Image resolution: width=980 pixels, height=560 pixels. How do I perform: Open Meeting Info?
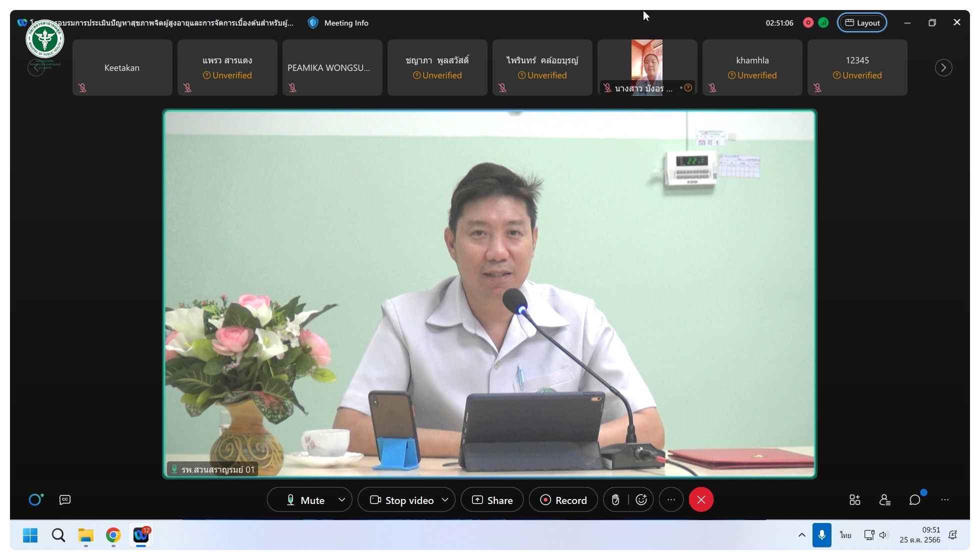pos(338,23)
